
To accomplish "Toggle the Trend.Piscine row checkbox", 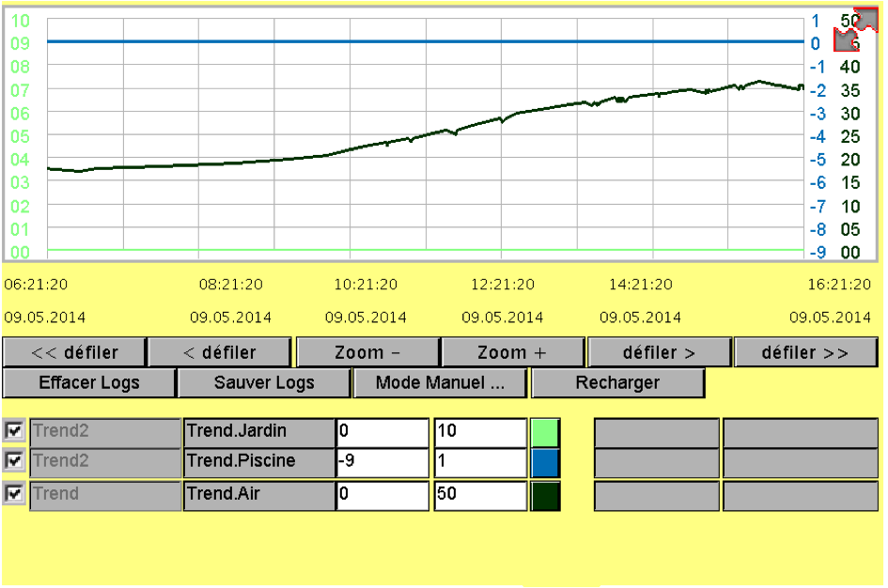I will (x=14, y=461).
